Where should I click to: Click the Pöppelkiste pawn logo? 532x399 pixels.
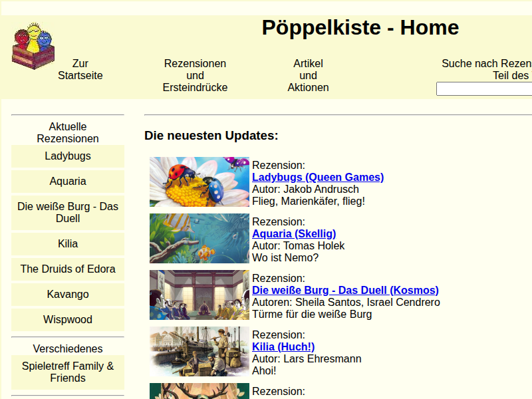point(33,46)
